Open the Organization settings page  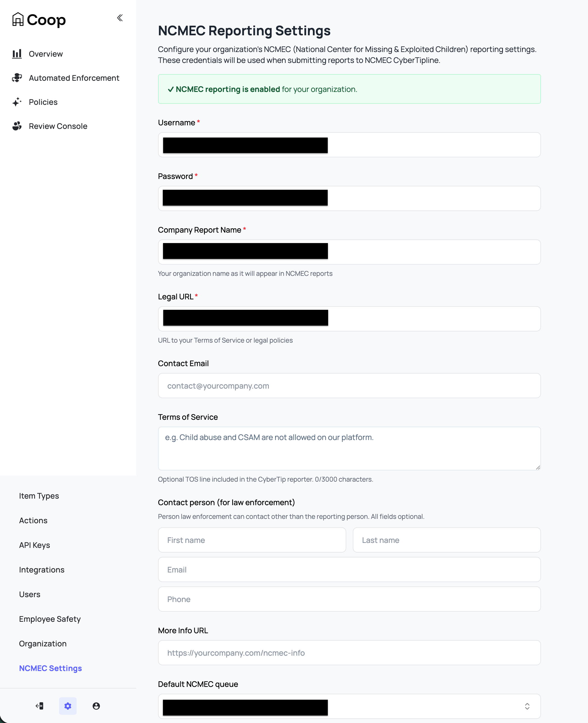coord(42,643)
